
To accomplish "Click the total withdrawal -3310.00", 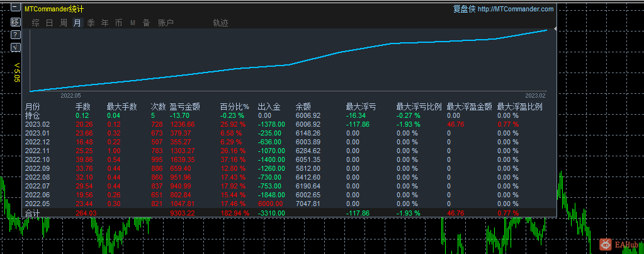I will click(x=271, y=213).
